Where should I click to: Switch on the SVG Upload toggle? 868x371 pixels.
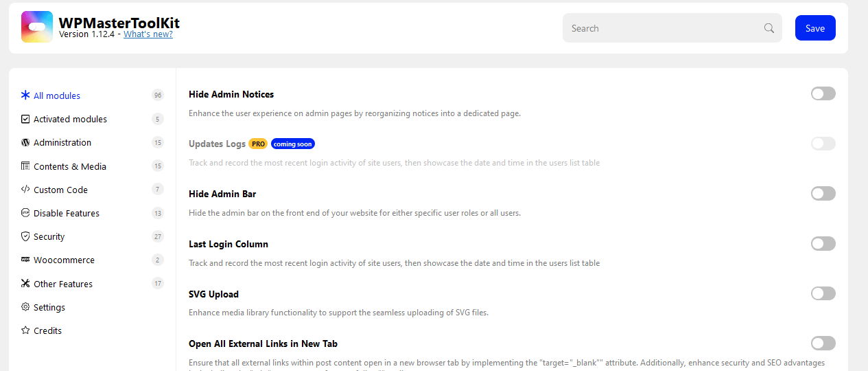823,294
